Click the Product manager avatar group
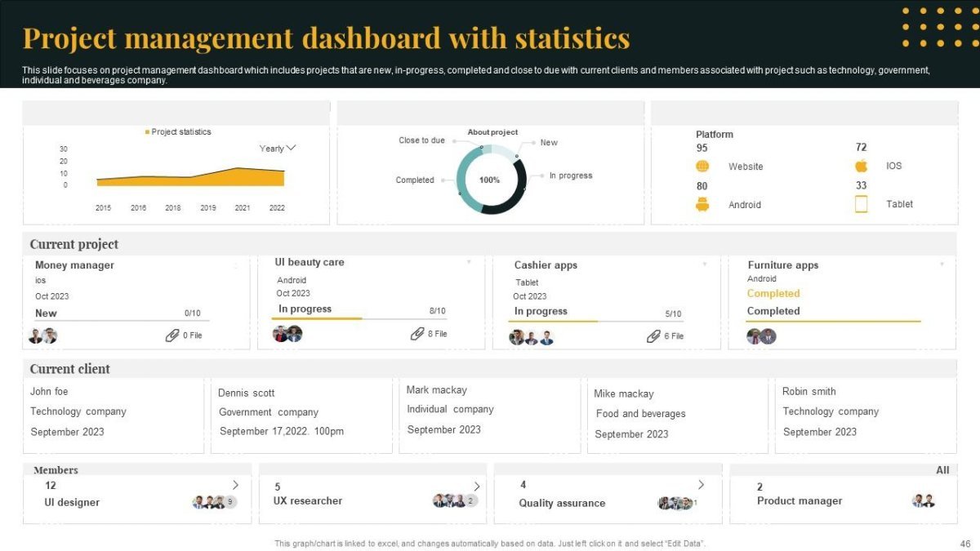980x551 pixels. (x=923, y=501)
